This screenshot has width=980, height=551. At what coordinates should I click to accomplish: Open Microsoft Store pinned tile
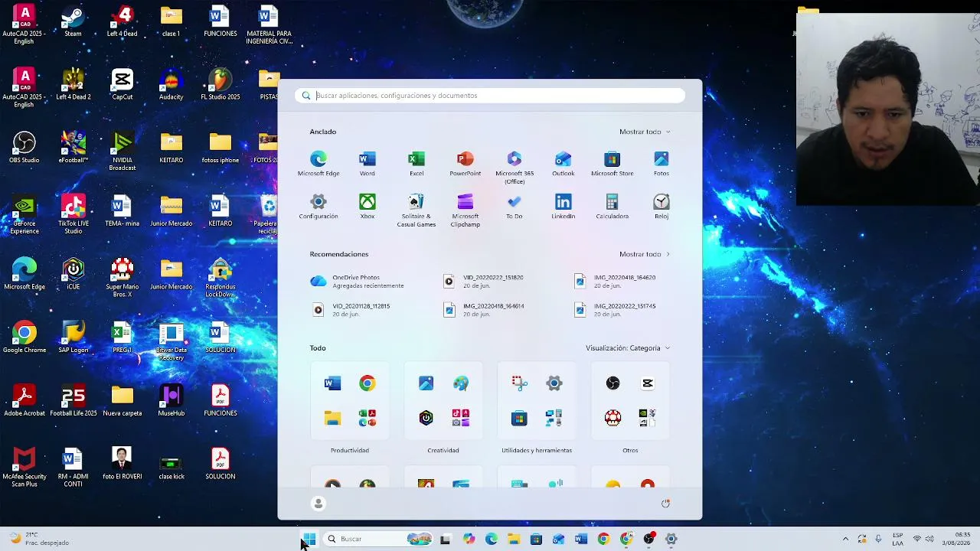(x=612, y=164)
